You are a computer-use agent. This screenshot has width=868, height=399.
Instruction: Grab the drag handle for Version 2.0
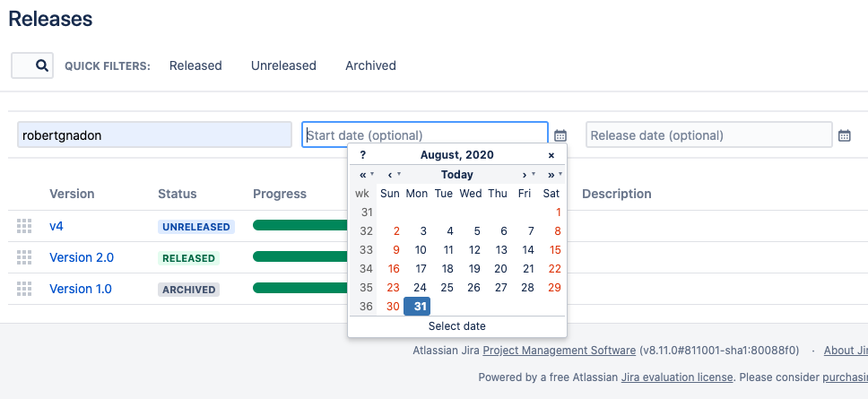point(24,257)
